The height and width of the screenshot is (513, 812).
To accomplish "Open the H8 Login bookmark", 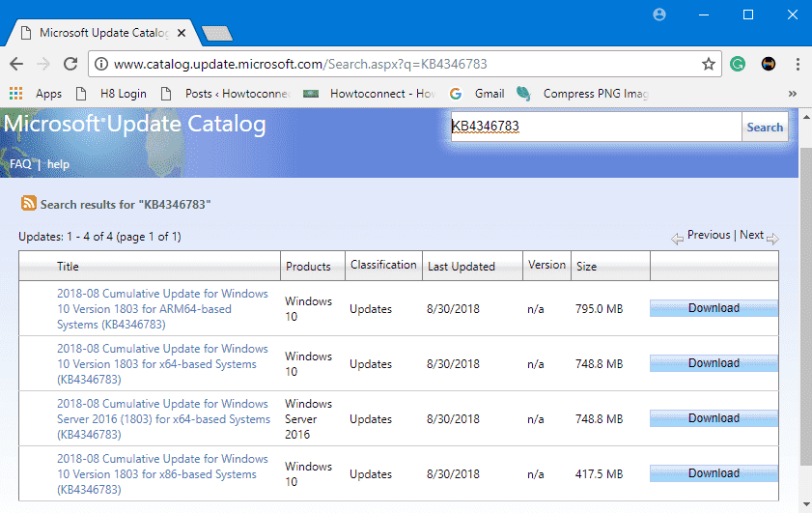I will pyautogui.click(x=111, y=94).
